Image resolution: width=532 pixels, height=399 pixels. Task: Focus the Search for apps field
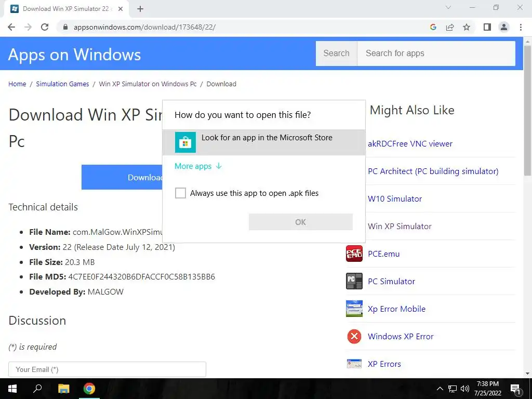tap(436, 54)
